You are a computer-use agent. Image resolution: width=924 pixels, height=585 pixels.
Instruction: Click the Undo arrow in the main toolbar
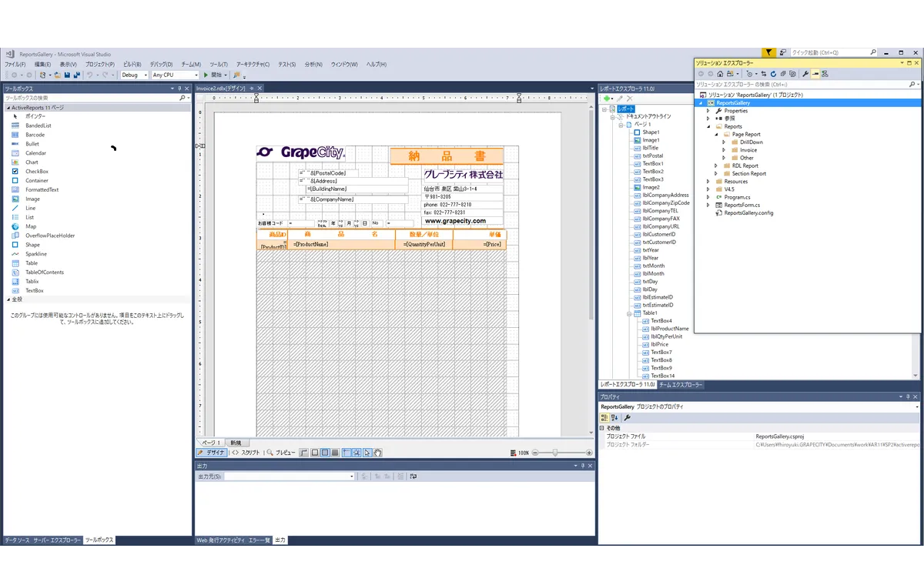coord(89,75)
